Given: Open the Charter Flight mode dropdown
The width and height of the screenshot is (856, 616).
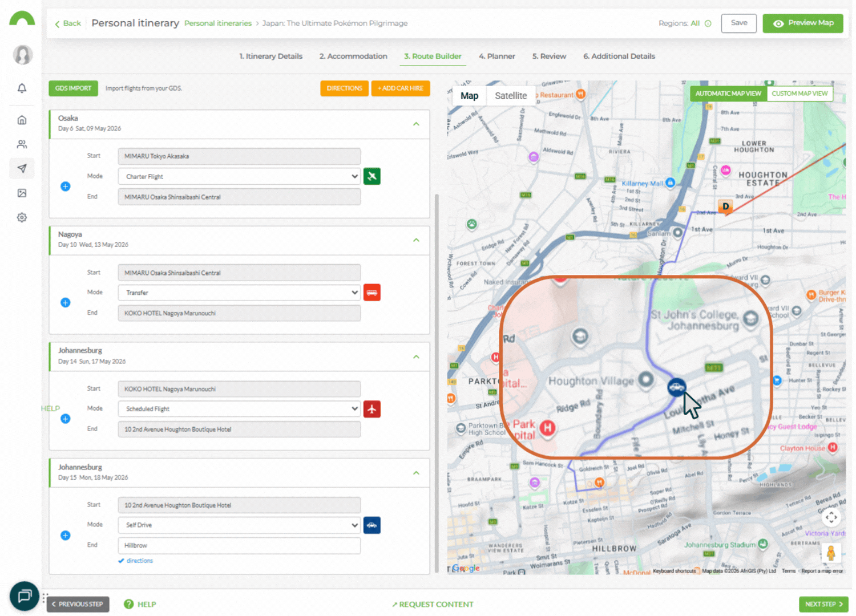Looking at the screenshot, I should pos(239,176).
